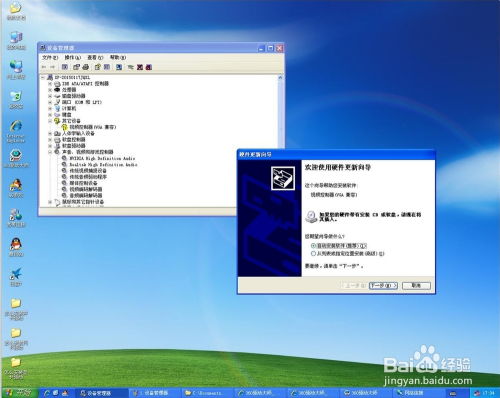
Task: Click the rightmost uninstall icon in Device Manager toolbar
Action: 149,67
